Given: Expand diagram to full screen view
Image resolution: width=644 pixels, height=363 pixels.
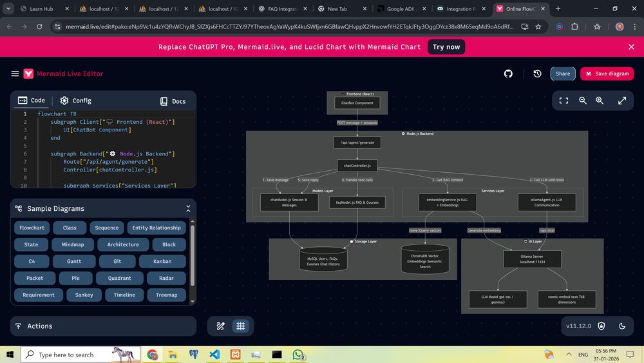Looking at the screenshot, I should pyautogui.click(x=622, y=101).
